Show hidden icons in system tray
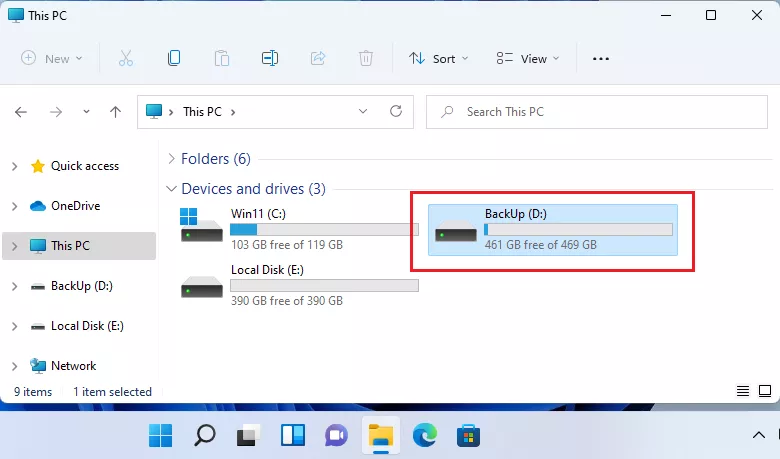 pos(759,436)
